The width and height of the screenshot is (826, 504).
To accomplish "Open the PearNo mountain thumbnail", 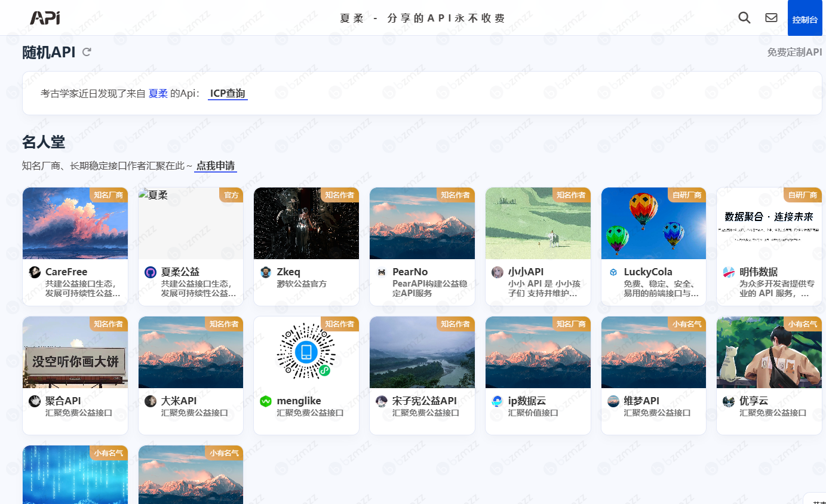I will pyautogui.click(x=422, y=223).
